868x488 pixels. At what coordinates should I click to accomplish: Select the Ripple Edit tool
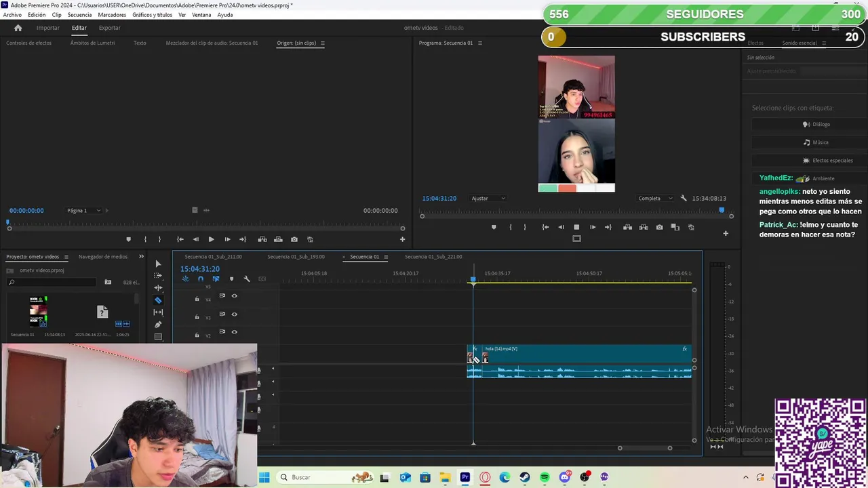(158, 288)
